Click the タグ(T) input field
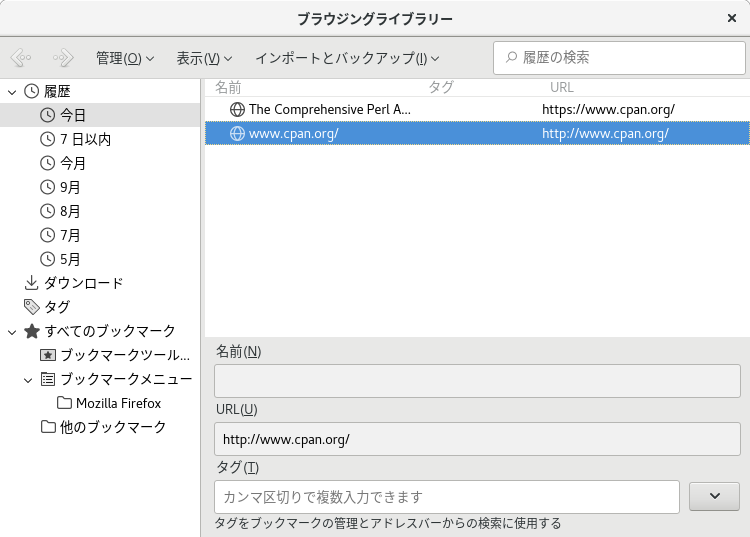The height and width of the screenshot is (537, 750). [447, 497]
